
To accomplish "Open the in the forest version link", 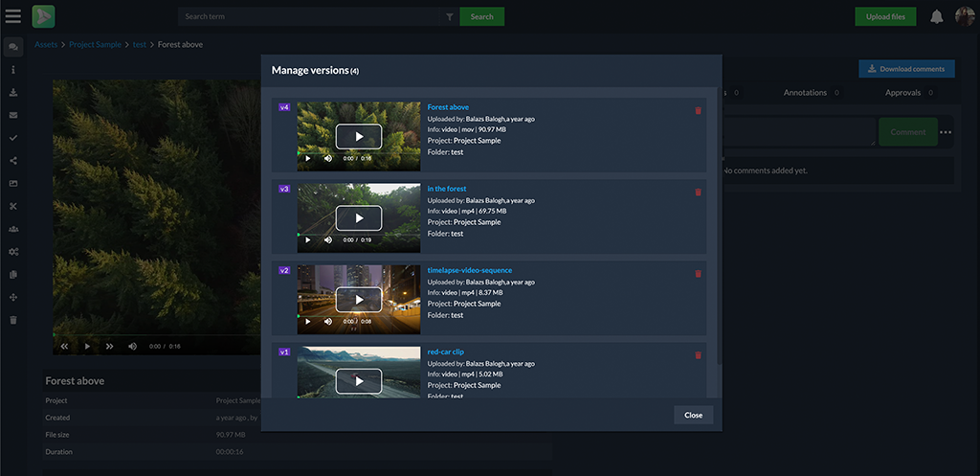I will pyautogui.click(x=447, y=189).
